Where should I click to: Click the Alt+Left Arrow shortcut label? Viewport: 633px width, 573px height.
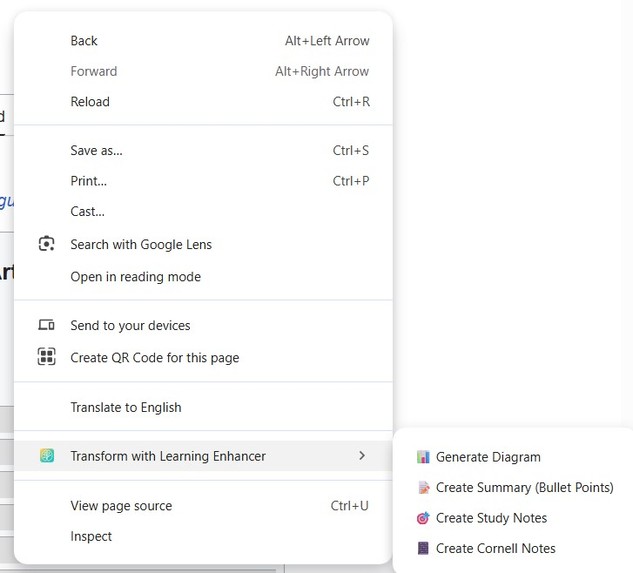327,40
